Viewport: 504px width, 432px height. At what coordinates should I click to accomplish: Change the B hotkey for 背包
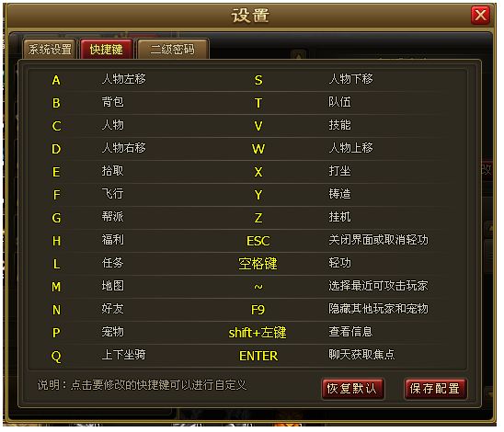pos(56,103)
